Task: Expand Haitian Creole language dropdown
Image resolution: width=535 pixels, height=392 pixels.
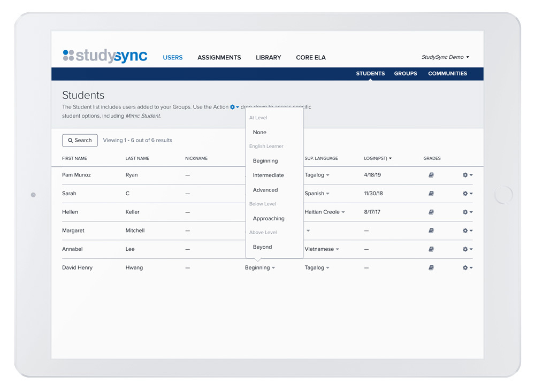Action: [x=325, y=212]
